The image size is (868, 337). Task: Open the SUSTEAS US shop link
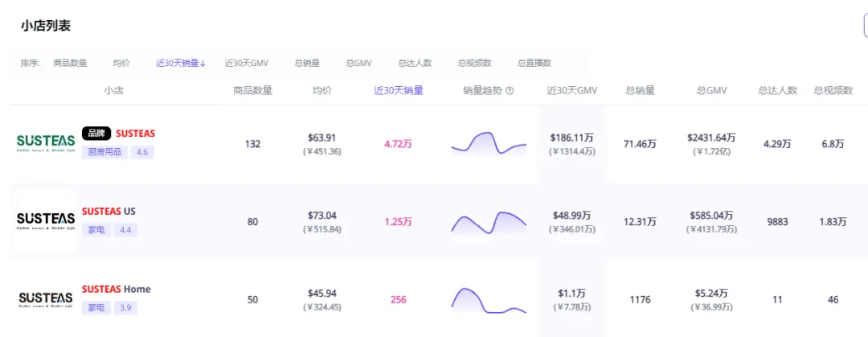coord(108,212)
